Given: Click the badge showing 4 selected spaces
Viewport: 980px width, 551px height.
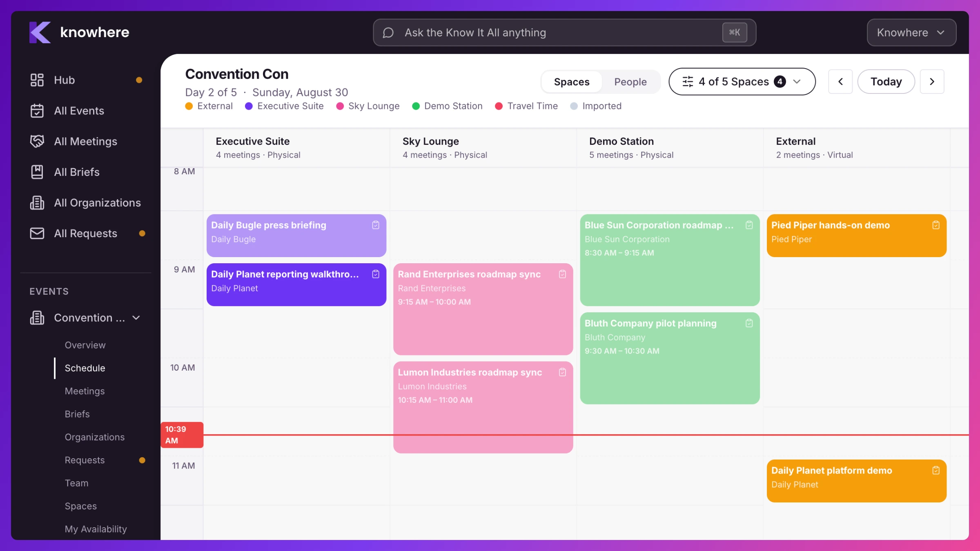Looking at the screenshot, I should (x=780, y=82).
